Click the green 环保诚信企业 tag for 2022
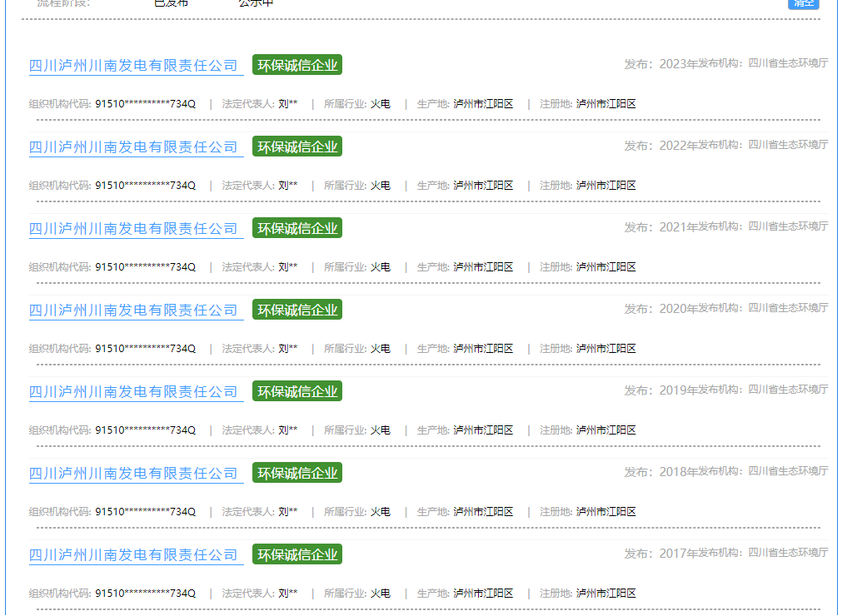Screen dimensions: 852x616 [297, 147]
